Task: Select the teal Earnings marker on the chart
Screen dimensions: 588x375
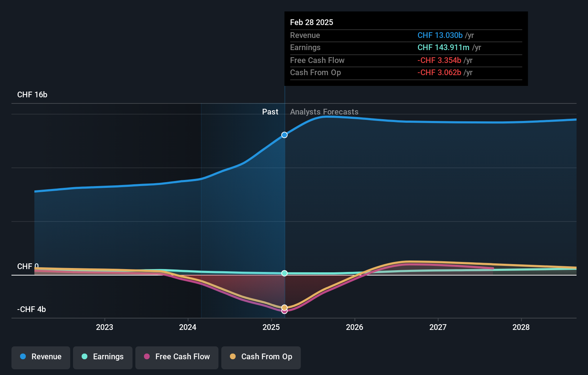Action: [284, 273]
